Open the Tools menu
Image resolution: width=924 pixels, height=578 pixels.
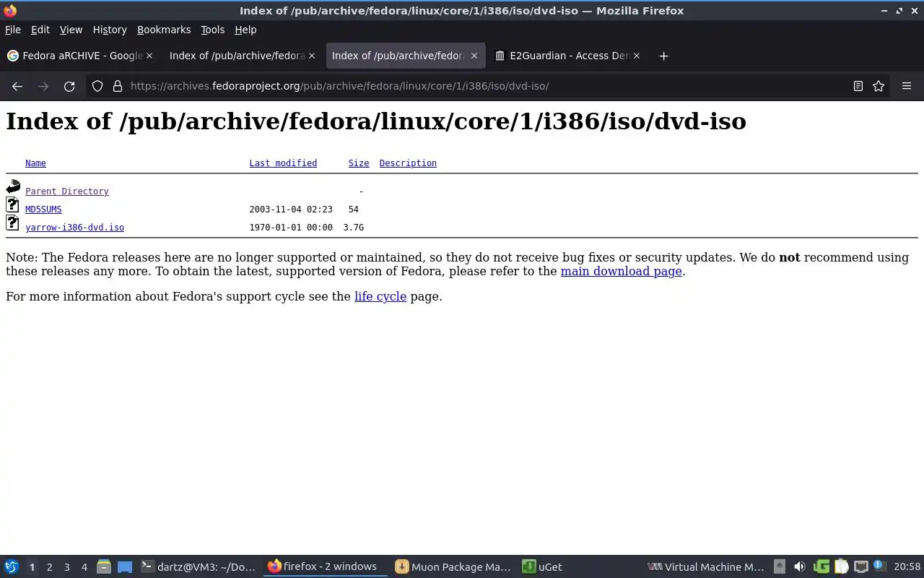pos(212,30)
